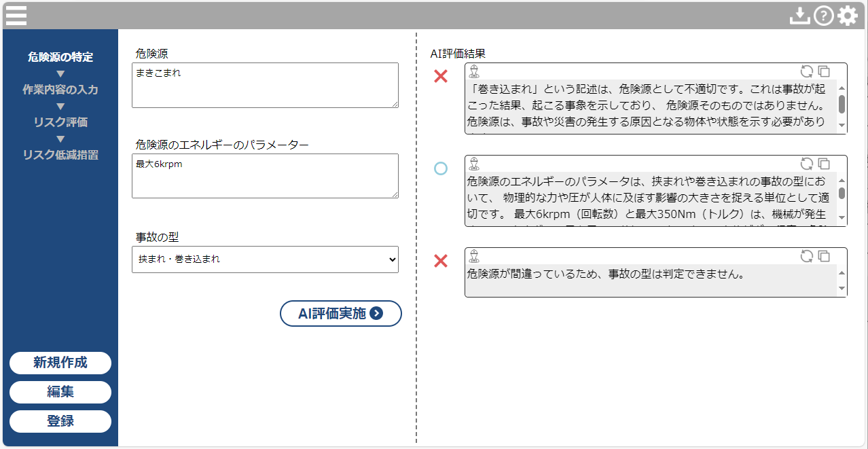Click the 登録 button
Viewport: 868px width, 449px height.
coord(60,421)
